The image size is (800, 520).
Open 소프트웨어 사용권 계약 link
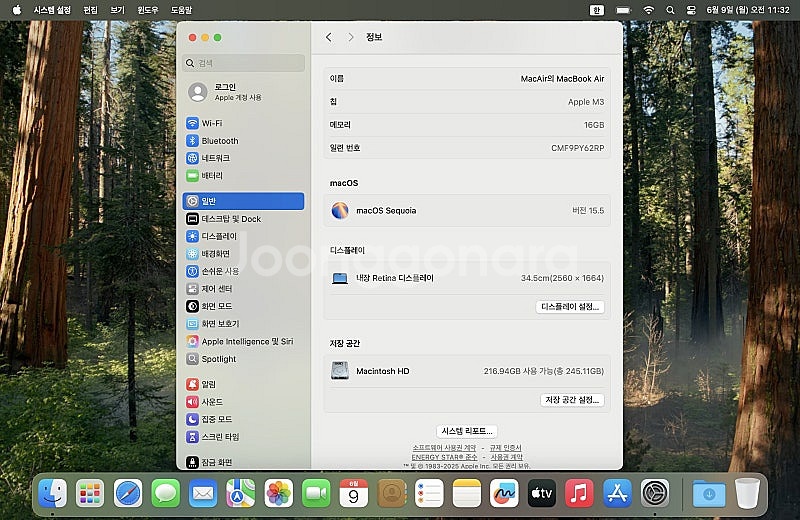pyautogui.click(x=444, y=448)
